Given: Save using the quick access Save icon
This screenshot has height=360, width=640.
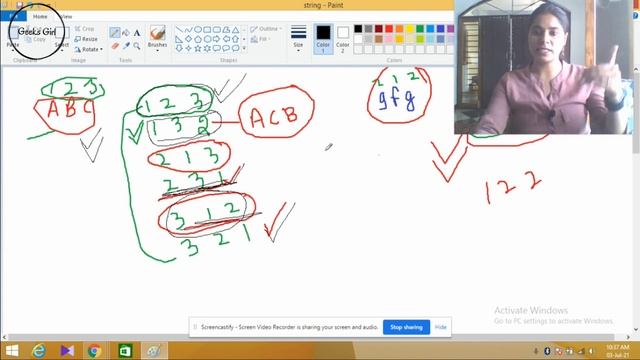Looking at the screenshot, I should [20, 5].
